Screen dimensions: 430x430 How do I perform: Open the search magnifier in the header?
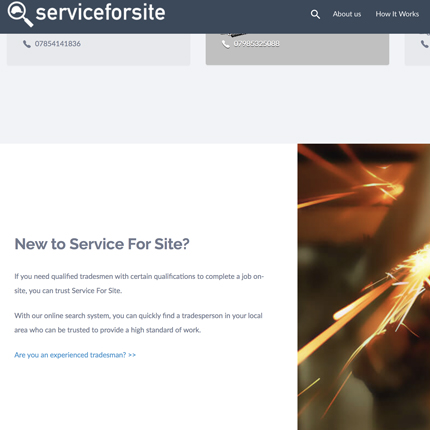tap(315, 14)
